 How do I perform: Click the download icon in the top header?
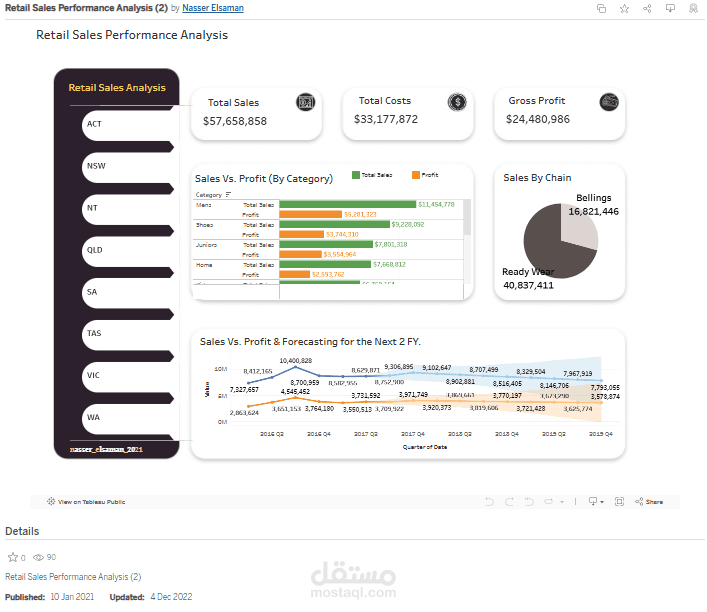(x=670, y=9)
